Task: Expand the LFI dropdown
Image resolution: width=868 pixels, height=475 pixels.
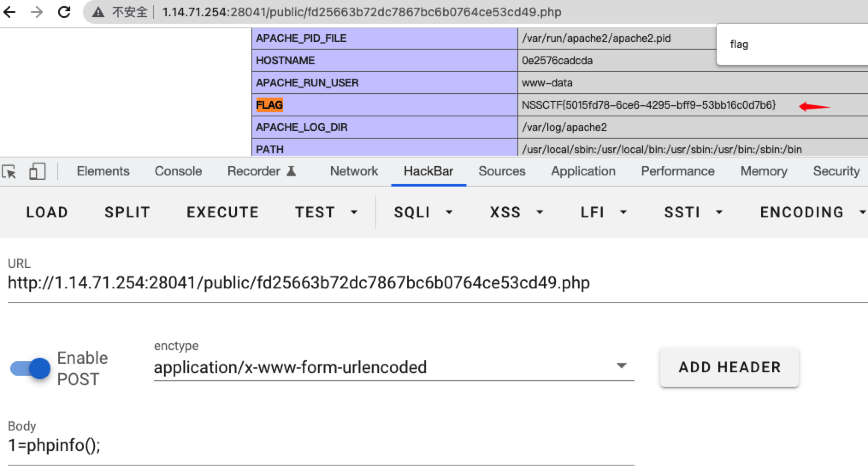Action: pos(604,212)
